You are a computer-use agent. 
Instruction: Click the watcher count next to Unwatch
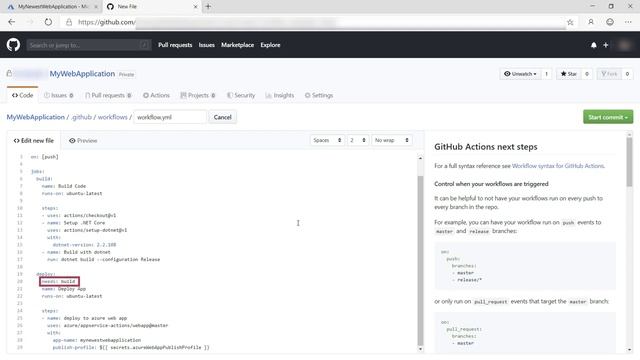tap(547, 74)
